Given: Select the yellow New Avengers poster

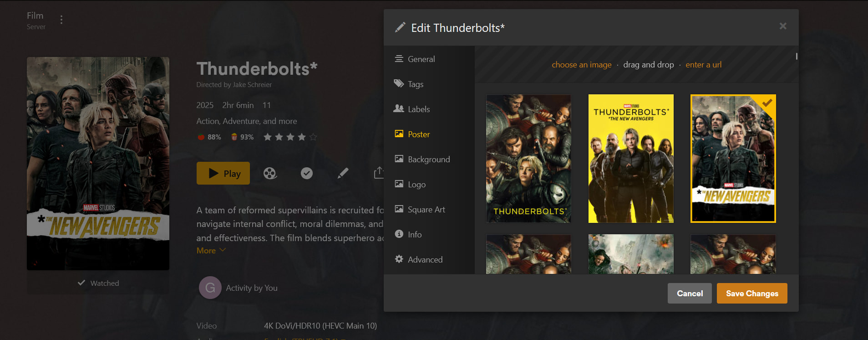Looking at the screenshot, I should 631,159.
